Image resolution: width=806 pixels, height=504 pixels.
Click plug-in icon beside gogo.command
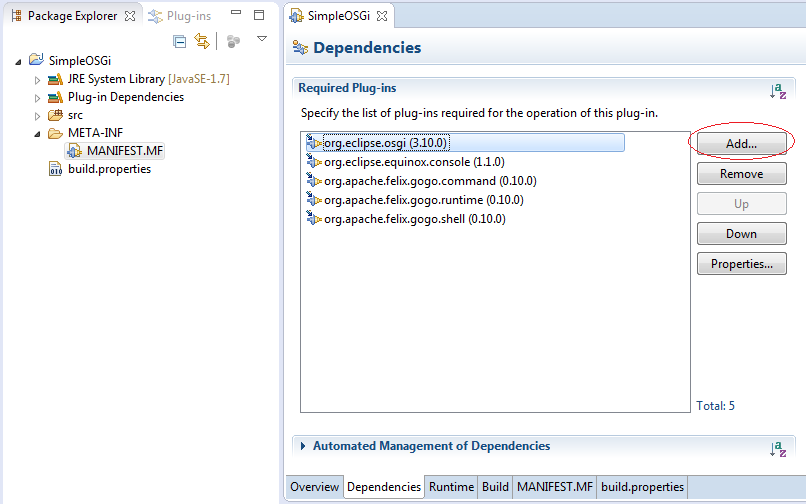[x=314, y=180]
